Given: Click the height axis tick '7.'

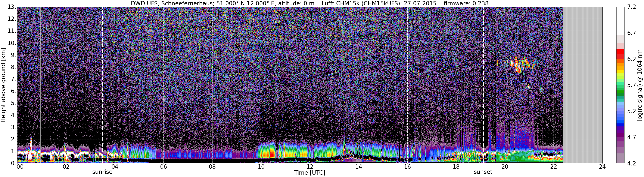Looking at the screenshot, I should point(13,79).
